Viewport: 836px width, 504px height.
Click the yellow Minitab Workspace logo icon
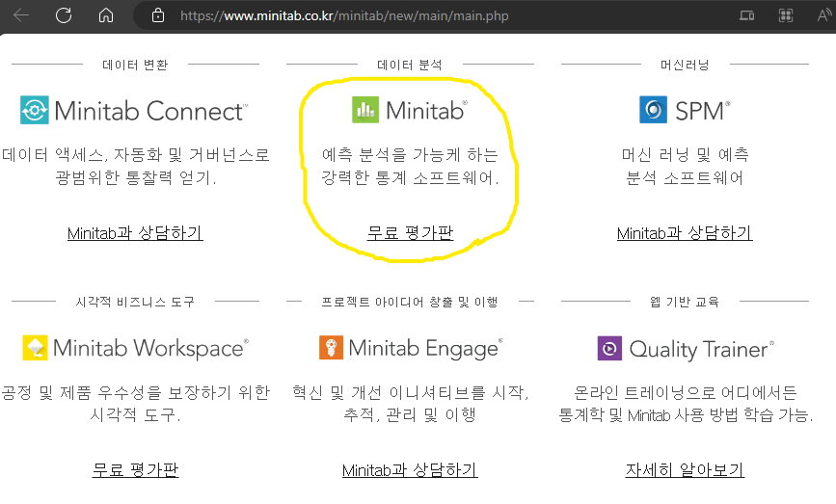[x=35, y=348]
